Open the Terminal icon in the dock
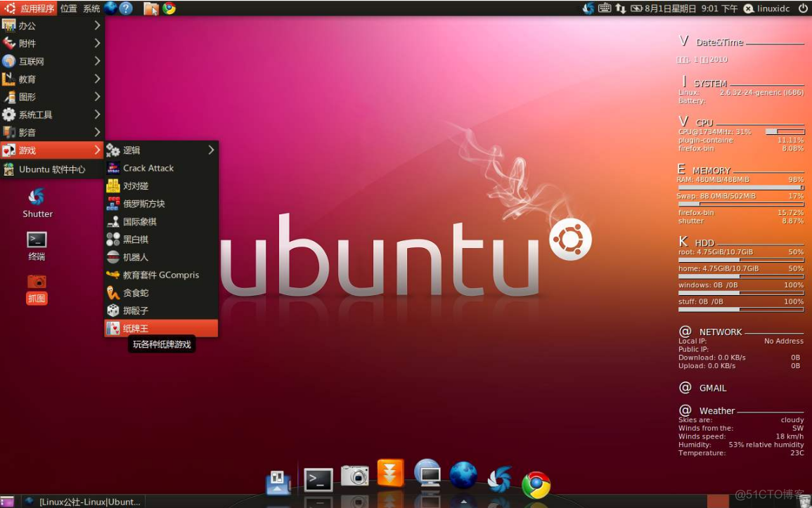This screenshot has height=508, width=812. (x=317, y=478)
